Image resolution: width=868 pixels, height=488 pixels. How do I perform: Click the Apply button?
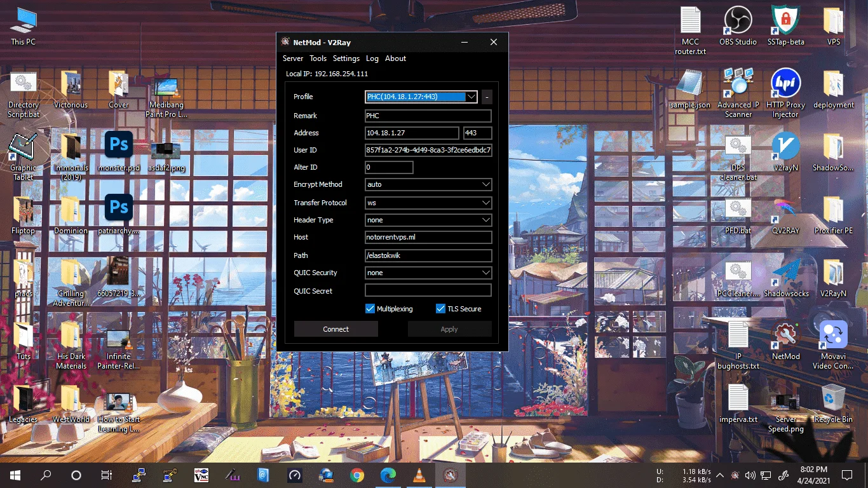pos(449,329)
